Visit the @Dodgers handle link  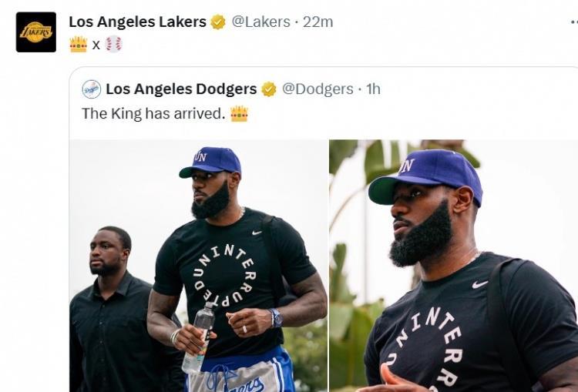318,89
